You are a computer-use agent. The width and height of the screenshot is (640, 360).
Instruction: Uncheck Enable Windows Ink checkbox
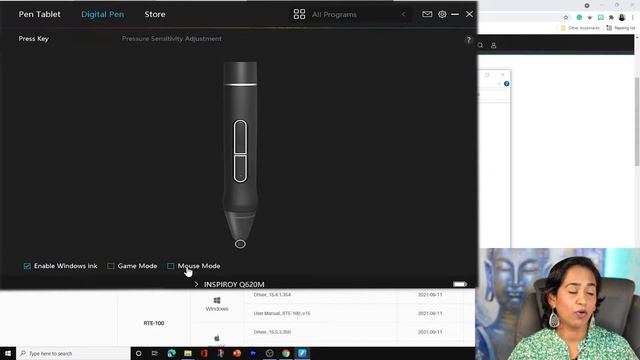click(27, 266)
